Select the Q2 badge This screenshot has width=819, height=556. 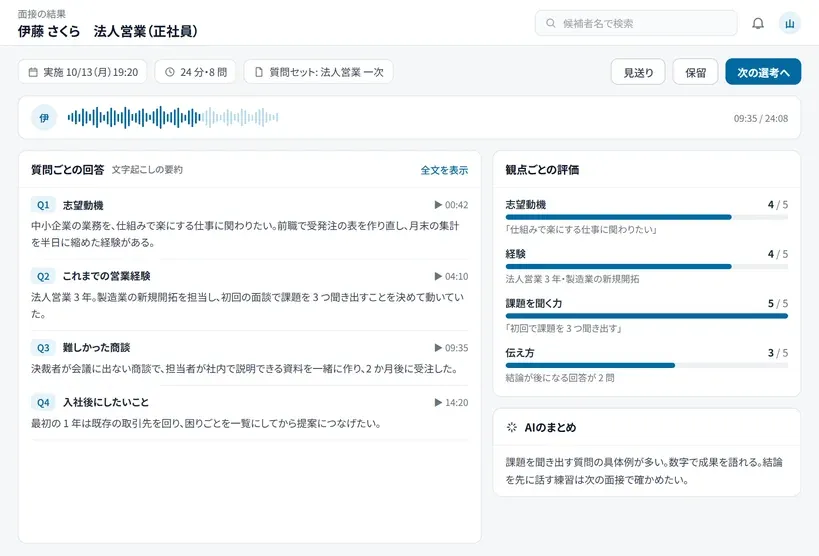[x=43, y=276]
